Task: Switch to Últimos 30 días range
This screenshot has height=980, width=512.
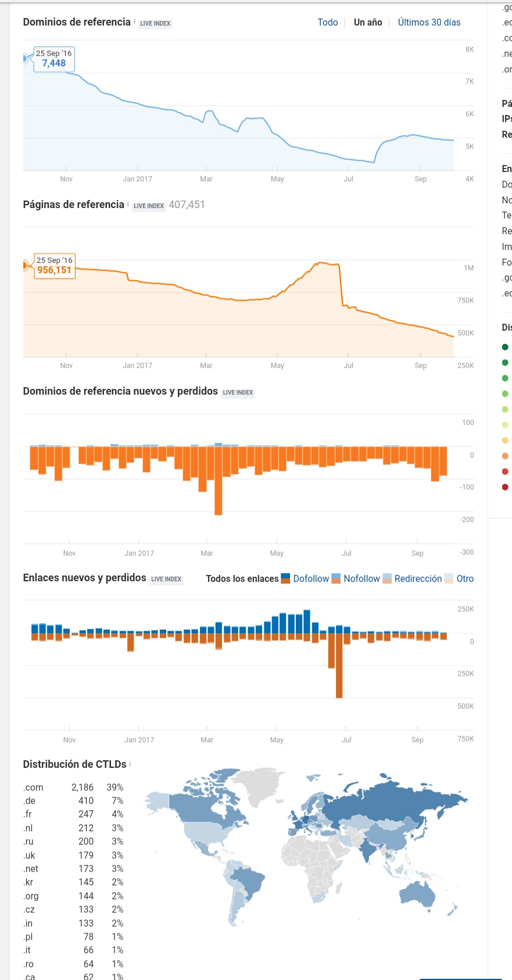Action: 429,22
